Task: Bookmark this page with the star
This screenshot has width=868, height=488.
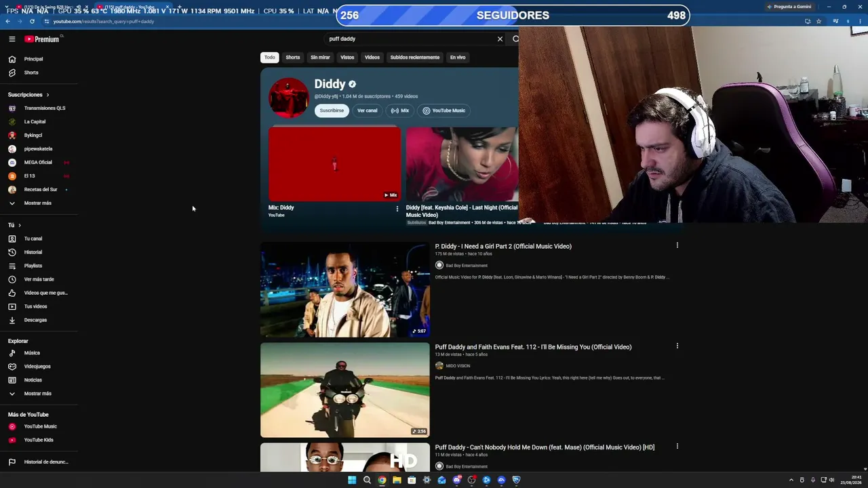Action: click(x=818, y=21)
